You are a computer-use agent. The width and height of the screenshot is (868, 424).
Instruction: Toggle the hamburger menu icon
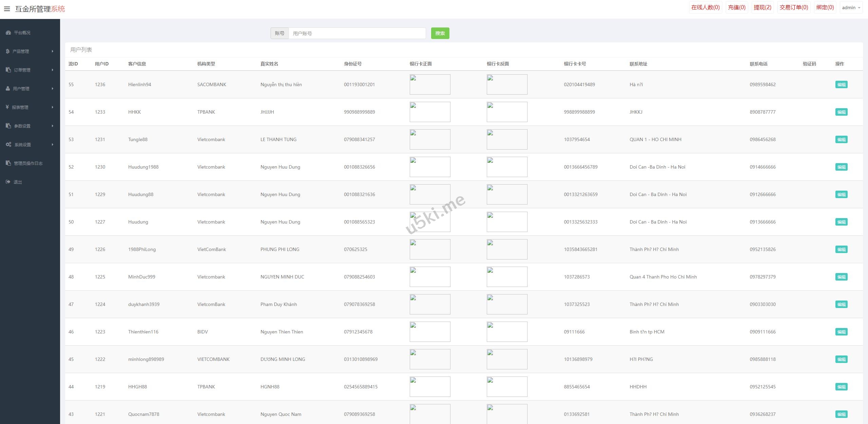click(7, 9)
